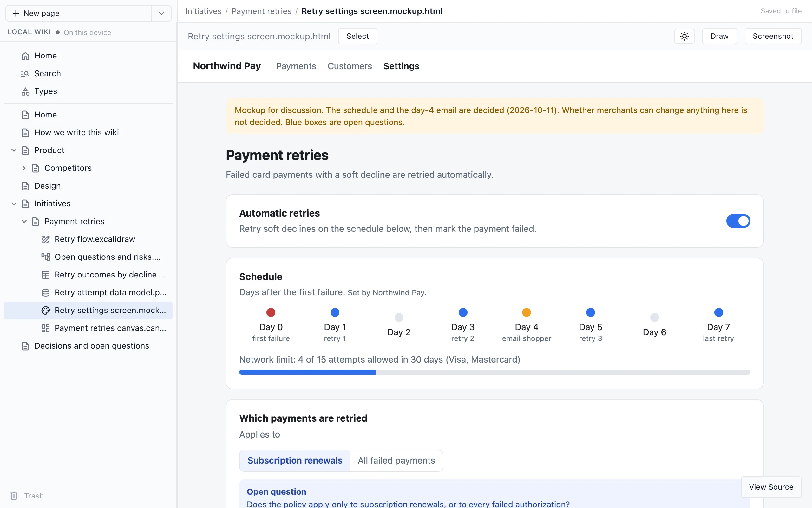Click the Retry flow excalidraw pencil icon
The width and height of the screenshot is (812, 508).
(46, 239)
